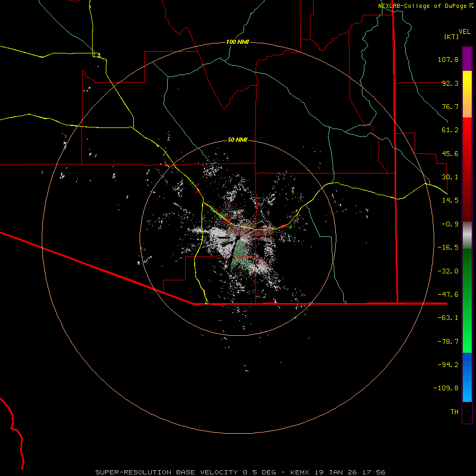This screenshot has width=476, height=476.
Task: Click the 45.6 velocity scale value
Action: pos(450,153)
